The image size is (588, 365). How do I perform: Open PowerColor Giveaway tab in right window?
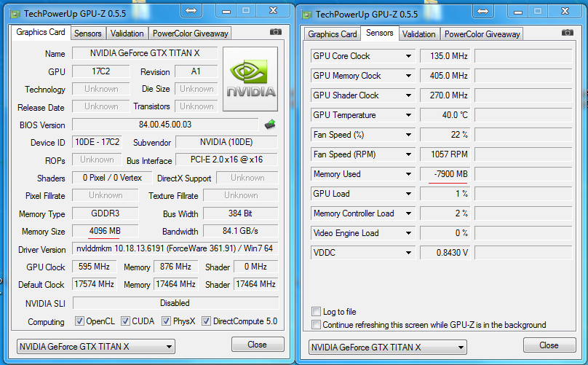(x=482, y=34)
